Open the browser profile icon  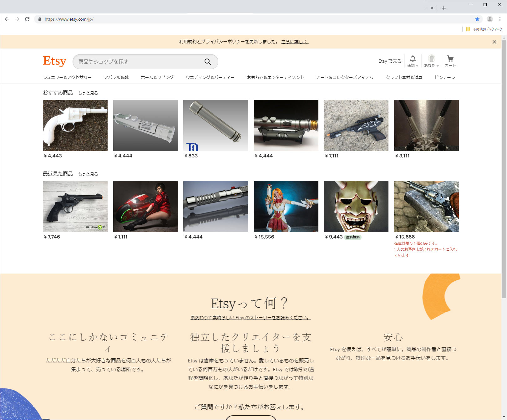pos(489,19)
